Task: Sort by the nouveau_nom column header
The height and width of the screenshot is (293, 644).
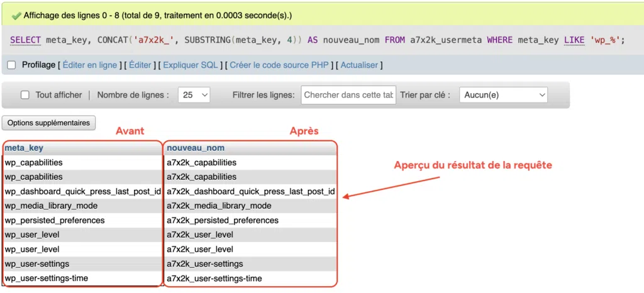Action: tap(196, 148)
